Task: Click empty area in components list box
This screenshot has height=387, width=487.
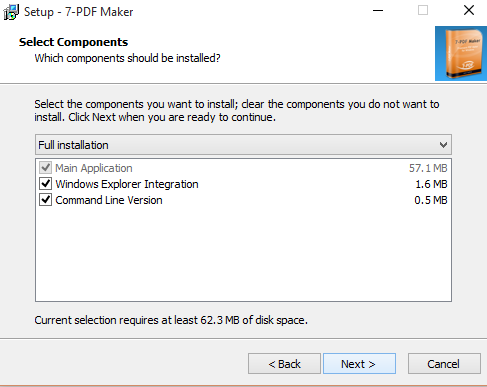Action: coord(243,253)
